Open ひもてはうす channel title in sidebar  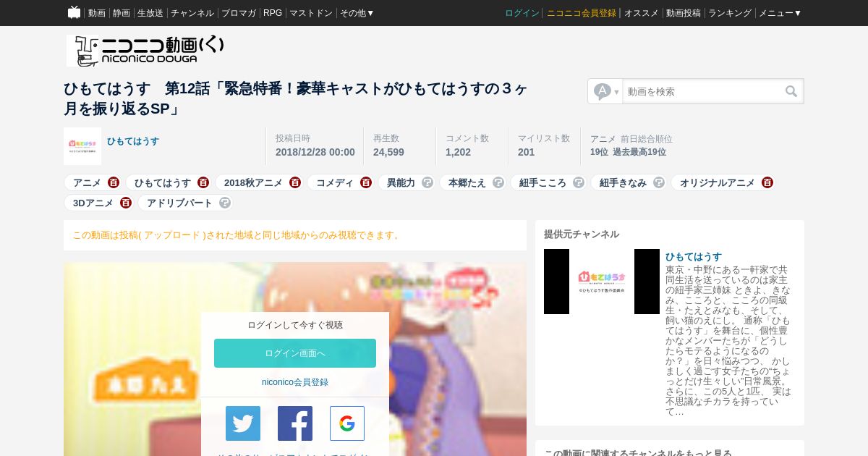click(694, 257)
